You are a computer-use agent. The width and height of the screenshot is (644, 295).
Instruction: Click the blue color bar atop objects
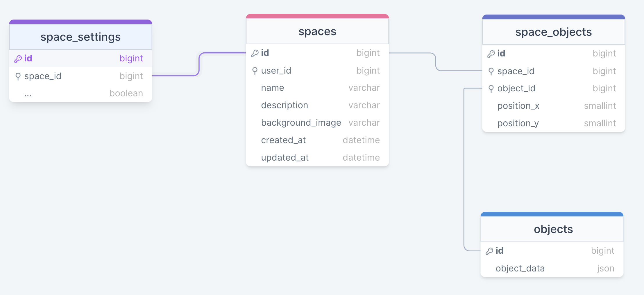pos(552,214)
